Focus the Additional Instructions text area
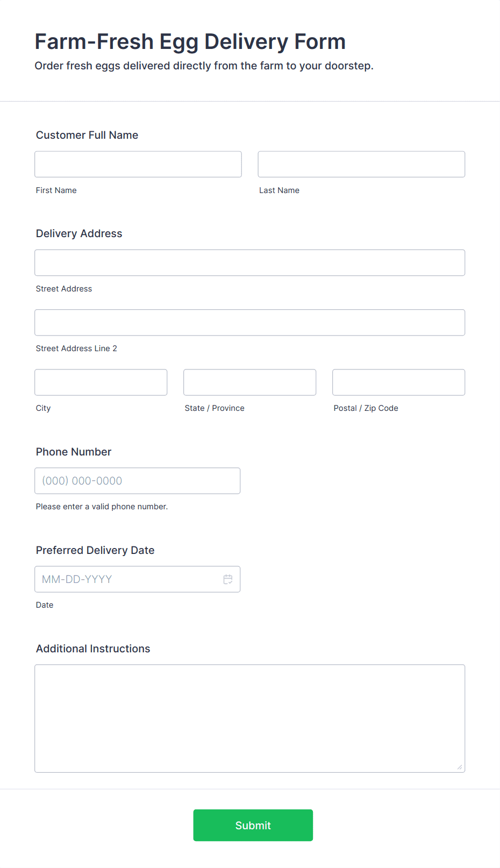Screen dimensions: 500x868 pyautogui.click(x=250, y=718)
